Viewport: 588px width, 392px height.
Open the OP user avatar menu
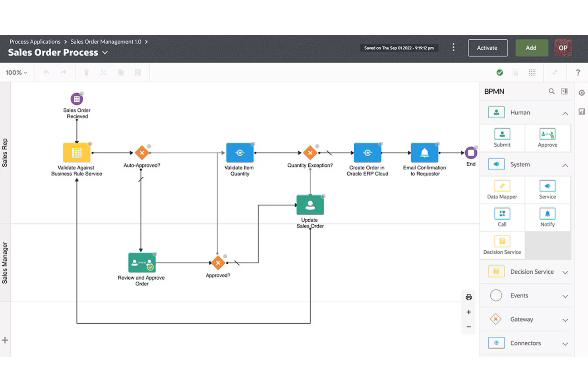tap(563, 48)
